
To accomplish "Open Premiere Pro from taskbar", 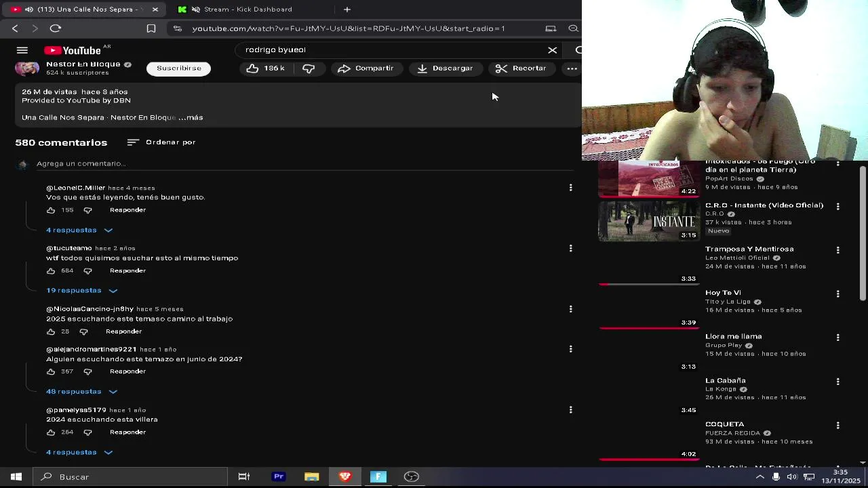I will (278, 477).
